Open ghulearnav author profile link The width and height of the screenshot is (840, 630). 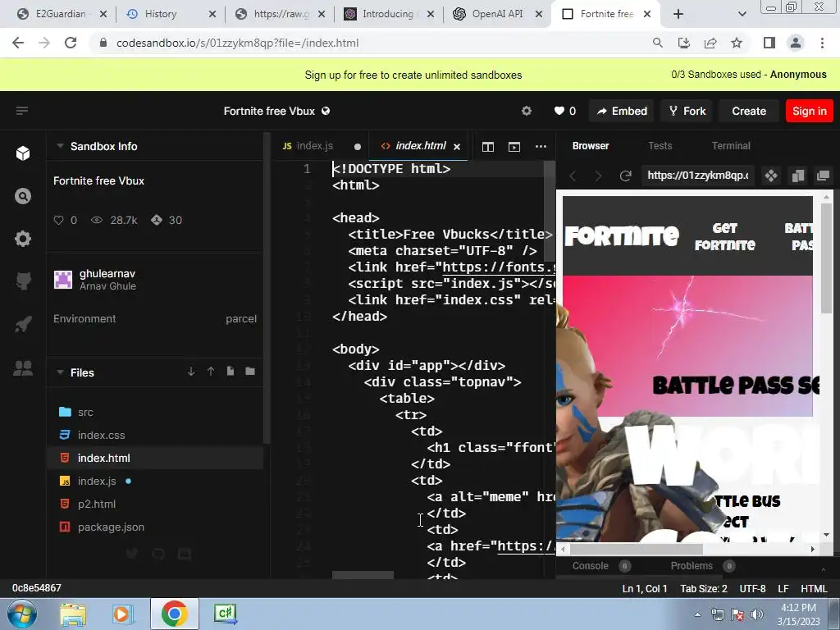pyautogui.click(x=107, y=274)
